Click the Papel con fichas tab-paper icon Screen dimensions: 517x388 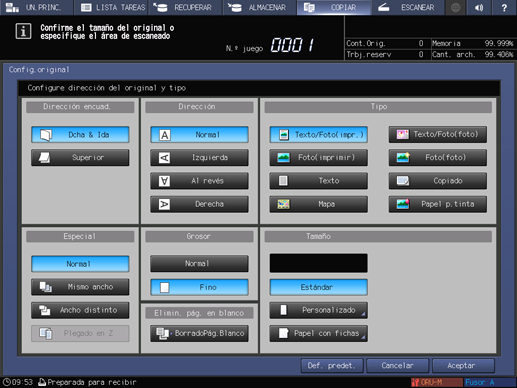click(283, 333)
